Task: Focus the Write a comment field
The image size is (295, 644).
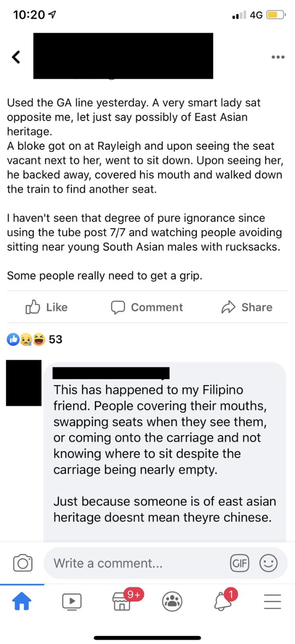Action: click(134, 563)
